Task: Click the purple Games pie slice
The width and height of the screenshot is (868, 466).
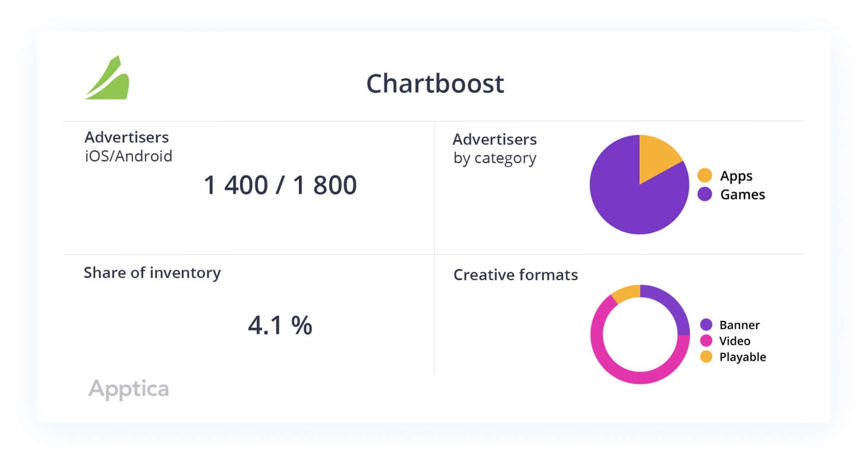Action: click(x=626, y=198)
